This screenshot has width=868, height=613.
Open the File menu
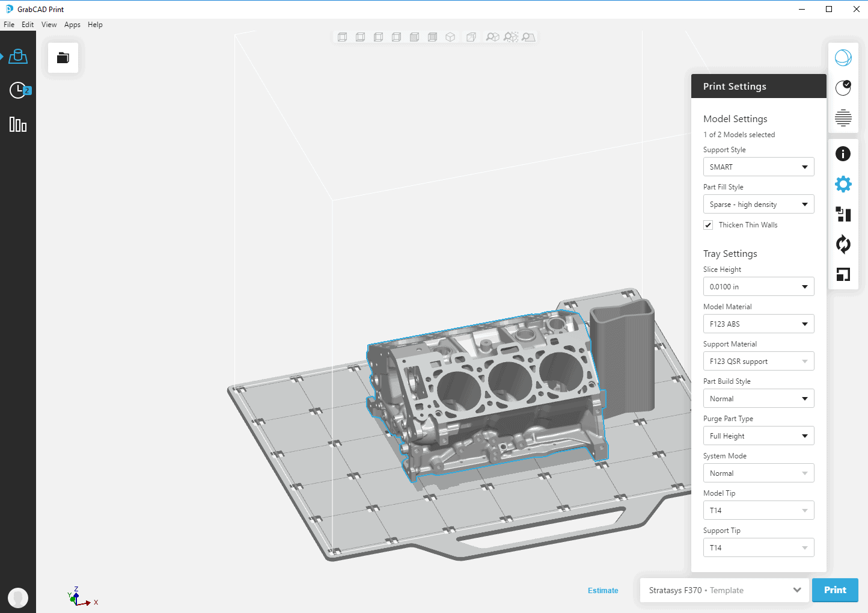click(9, 25)
